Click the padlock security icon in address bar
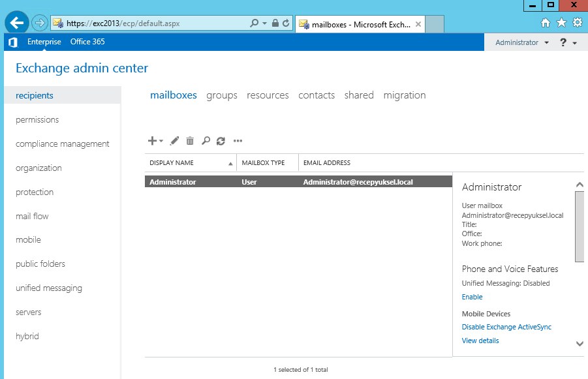Screen dimensions: 588x379 pyautogui.click(x=275, y=23)
